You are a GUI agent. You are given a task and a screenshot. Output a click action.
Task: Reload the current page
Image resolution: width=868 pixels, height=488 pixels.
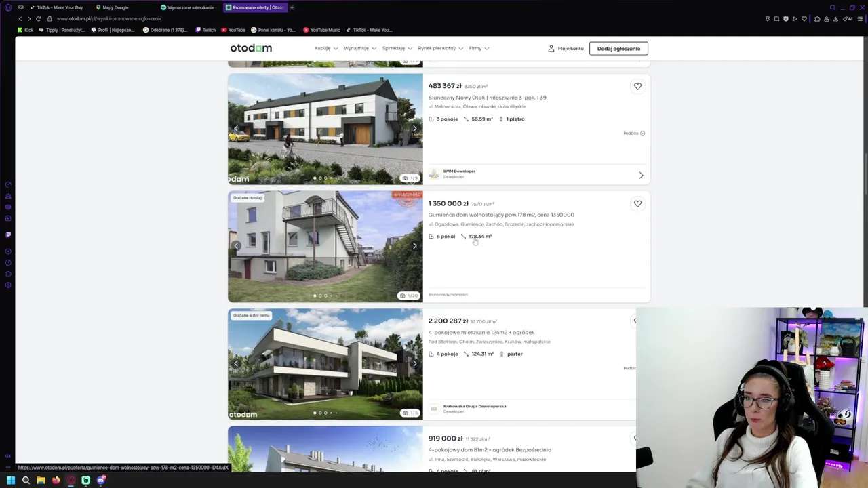pos(38,19)
